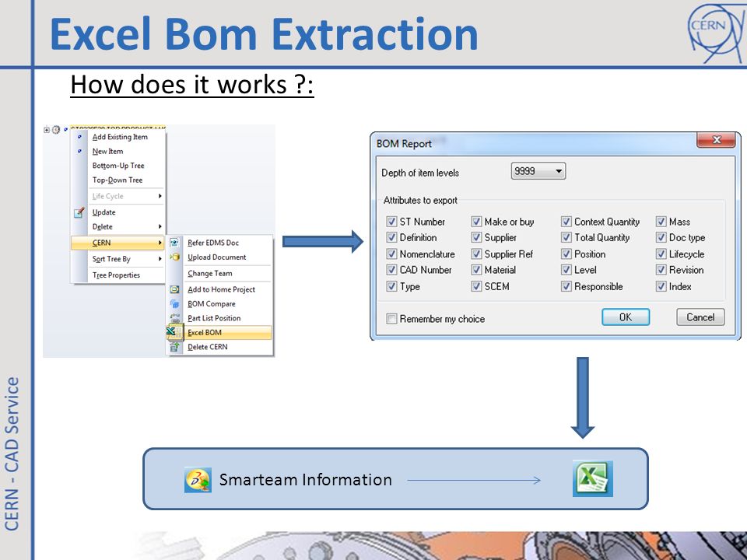Expand the tree root plus box

pos(46,130)
